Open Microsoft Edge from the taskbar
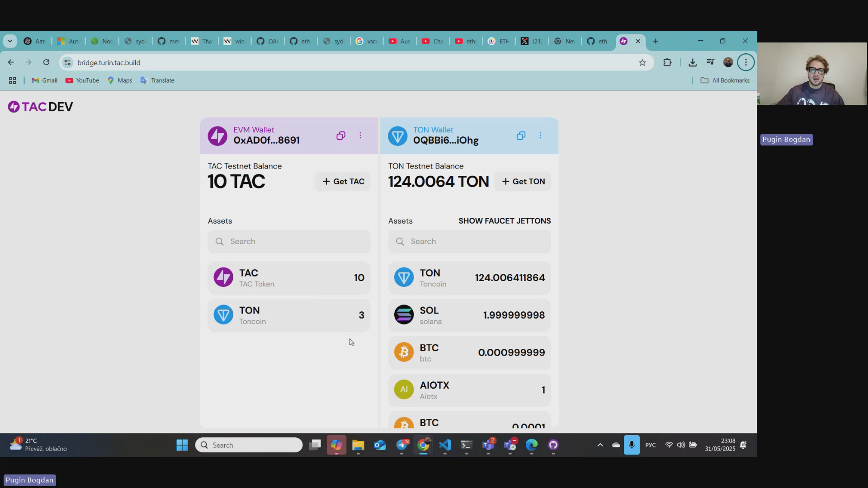Viewport: 868px width, 488px height. (x=532, y=445)
